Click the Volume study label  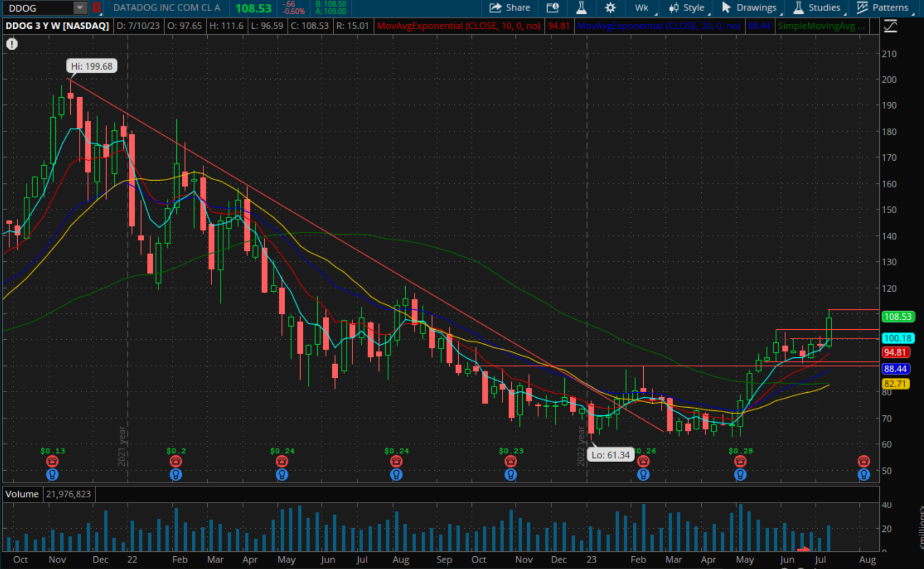(x=22, y=494)
